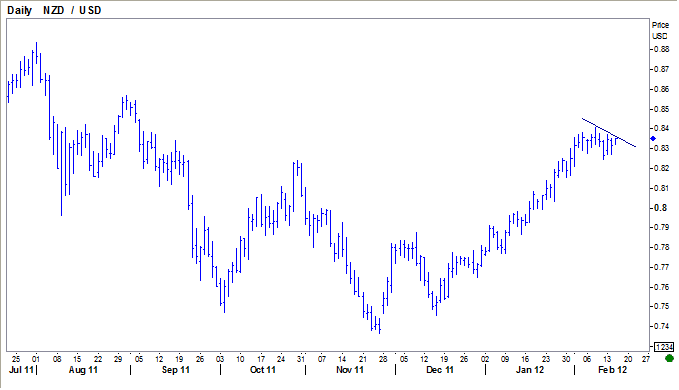Click the .1234 decimal precision box
This screenshot has width=679, height=390.
664,347
